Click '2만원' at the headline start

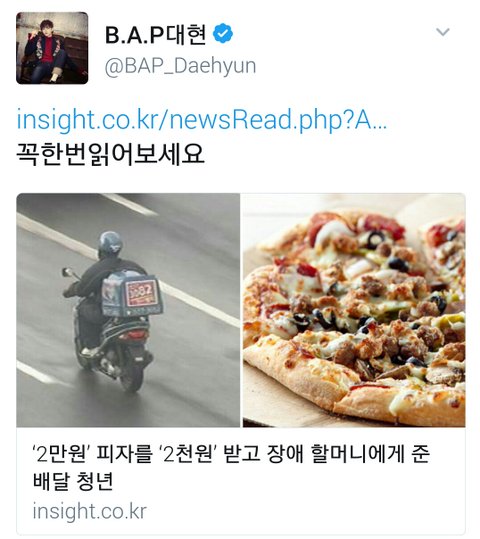tap(59, 454)
